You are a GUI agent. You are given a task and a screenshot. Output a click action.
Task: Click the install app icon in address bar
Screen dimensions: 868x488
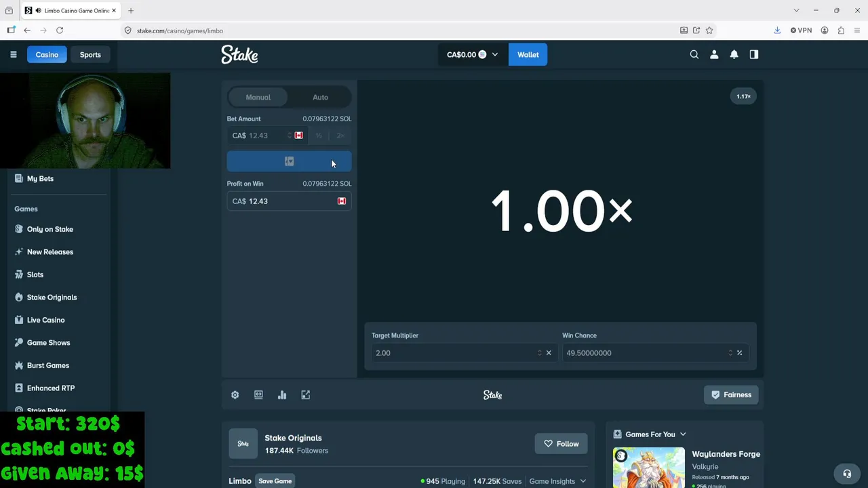tap(684, 30)
